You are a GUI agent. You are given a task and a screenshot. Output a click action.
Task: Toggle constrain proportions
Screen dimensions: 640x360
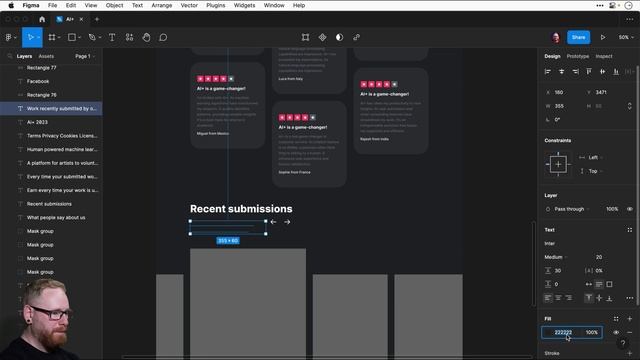click(629, 106)
